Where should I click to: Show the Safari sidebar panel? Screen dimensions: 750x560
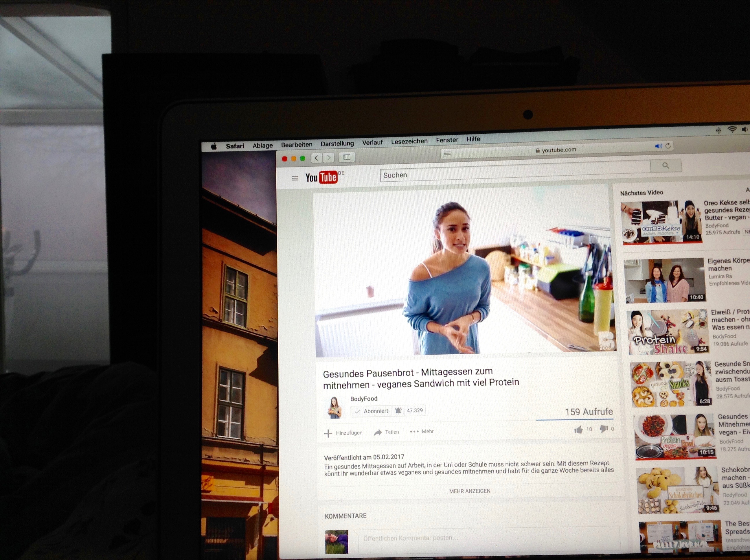347,157
